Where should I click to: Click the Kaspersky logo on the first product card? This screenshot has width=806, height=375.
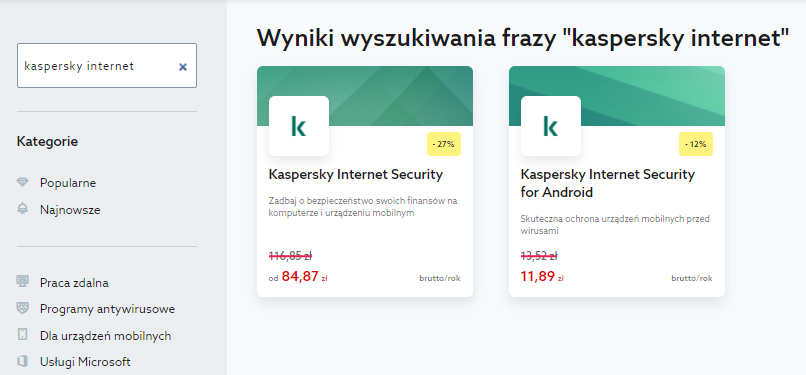(299, 126)
